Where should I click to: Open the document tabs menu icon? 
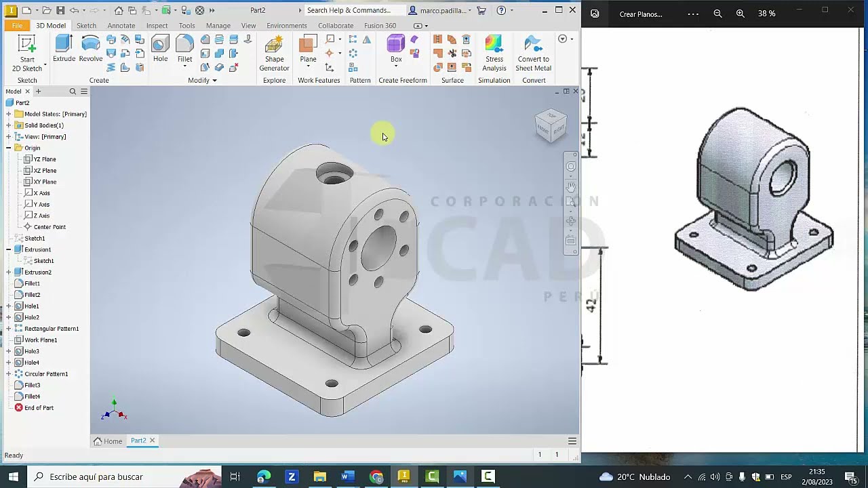pyautogui.click(x=572, y=441)
